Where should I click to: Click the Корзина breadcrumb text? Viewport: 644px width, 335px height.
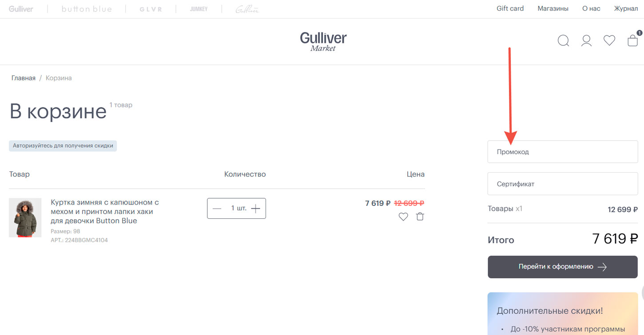point(59,78)
